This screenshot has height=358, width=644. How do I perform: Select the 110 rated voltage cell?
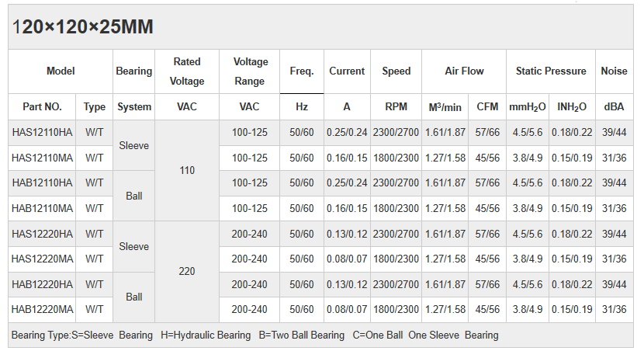(x=187, y=170)
